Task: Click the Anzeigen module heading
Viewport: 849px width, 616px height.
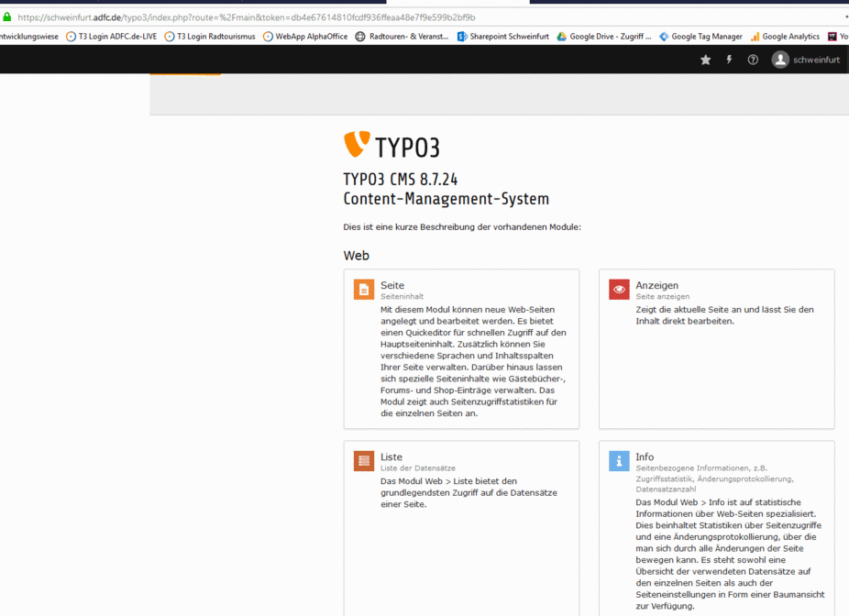Action: (656, 285)
